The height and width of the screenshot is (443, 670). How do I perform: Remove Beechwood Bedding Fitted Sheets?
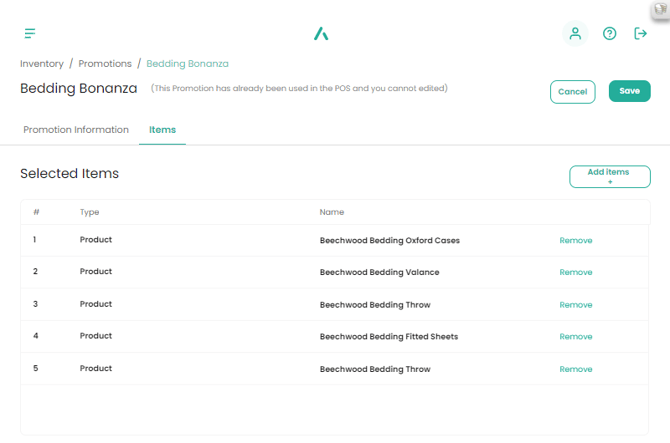(x=576, y=337)
